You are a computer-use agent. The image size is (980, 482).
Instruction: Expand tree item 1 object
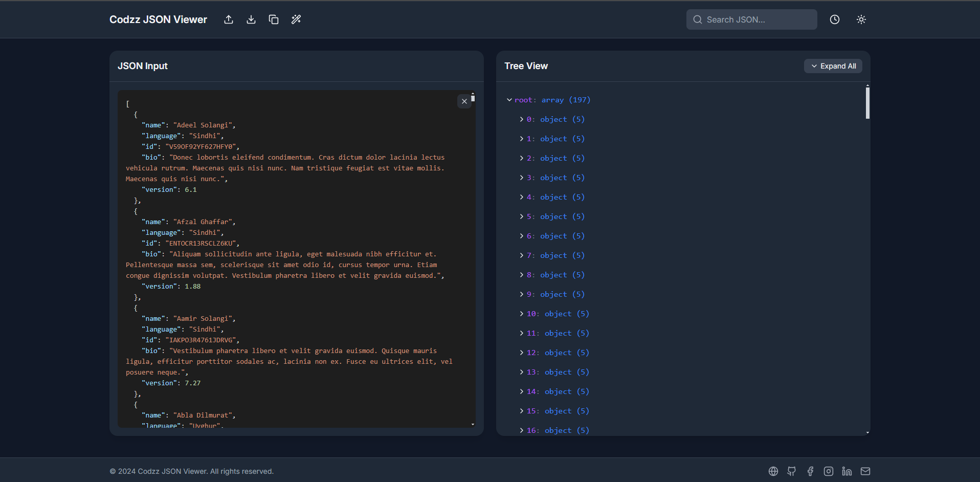(x=522, y=139)
